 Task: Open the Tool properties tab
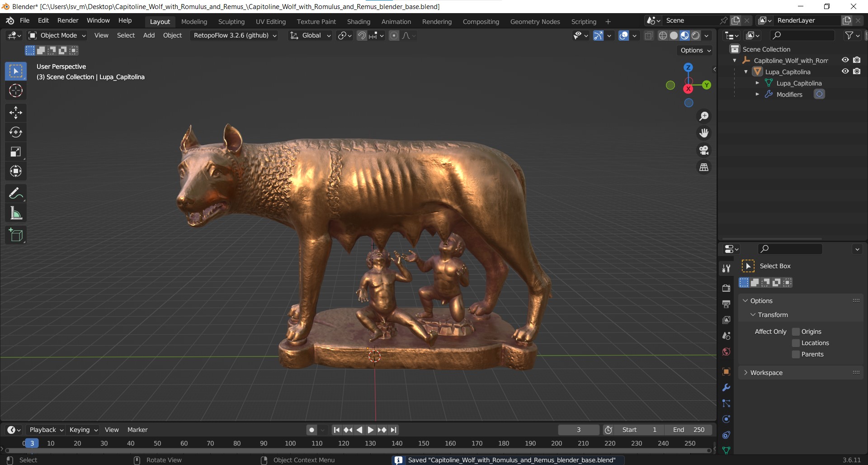(x=726, y=268)
